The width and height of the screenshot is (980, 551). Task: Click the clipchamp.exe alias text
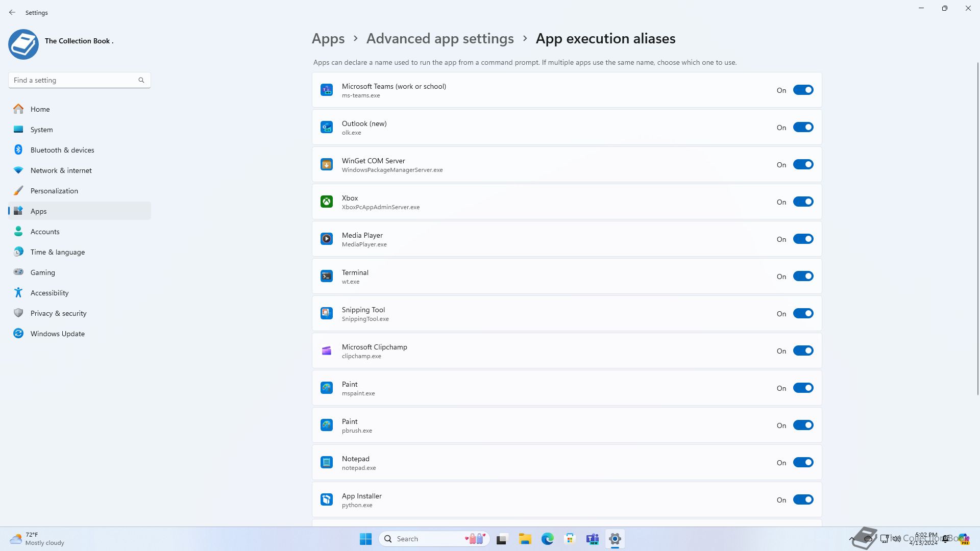point(361,356)
